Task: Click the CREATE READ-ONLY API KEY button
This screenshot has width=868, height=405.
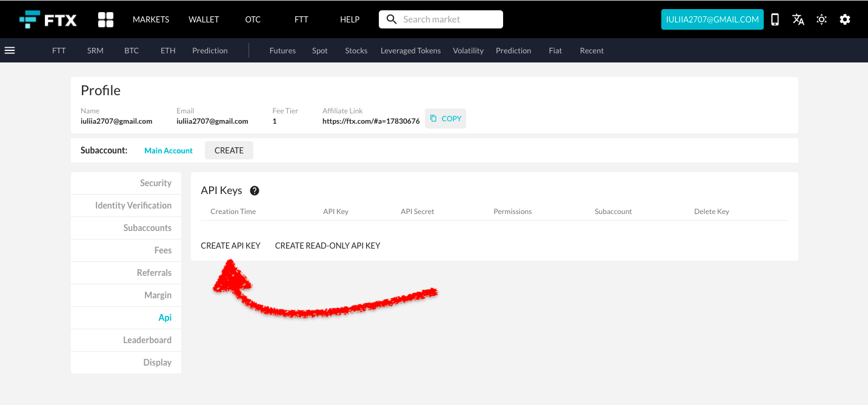Action: [327, 245]
